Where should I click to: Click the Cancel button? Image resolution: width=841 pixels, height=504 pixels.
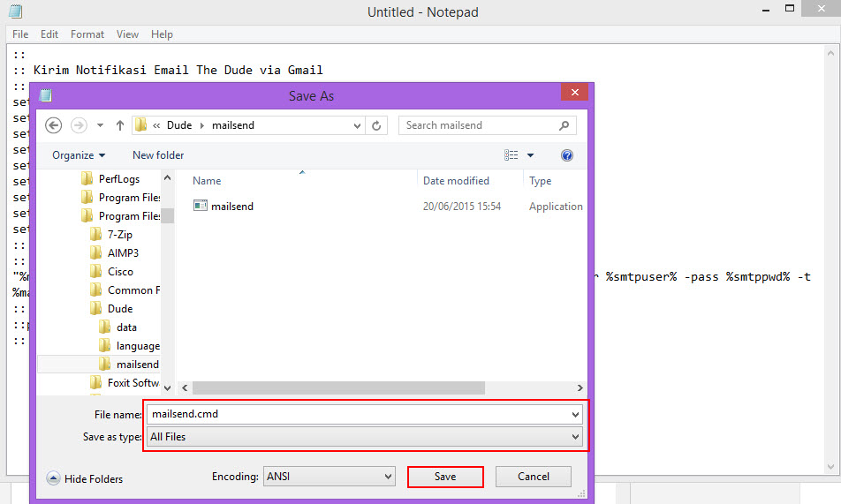534,477
